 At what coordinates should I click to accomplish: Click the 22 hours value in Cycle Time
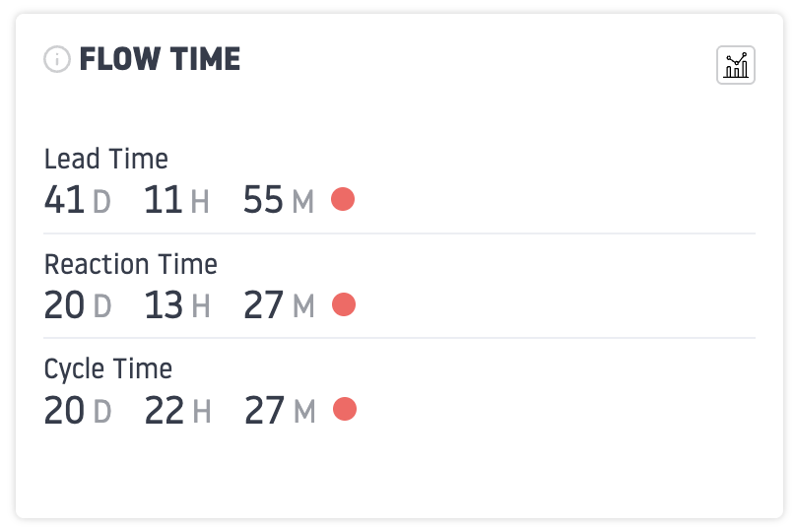[165, 410]
